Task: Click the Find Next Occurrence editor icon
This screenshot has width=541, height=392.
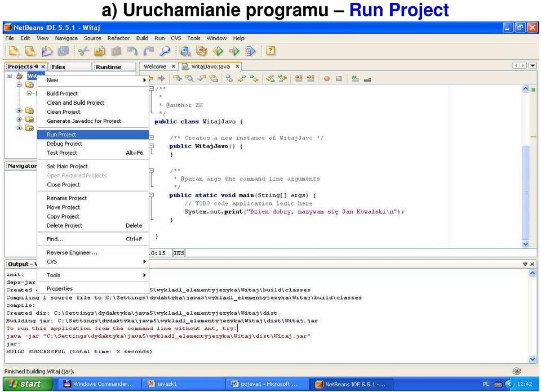Action: 202,79
